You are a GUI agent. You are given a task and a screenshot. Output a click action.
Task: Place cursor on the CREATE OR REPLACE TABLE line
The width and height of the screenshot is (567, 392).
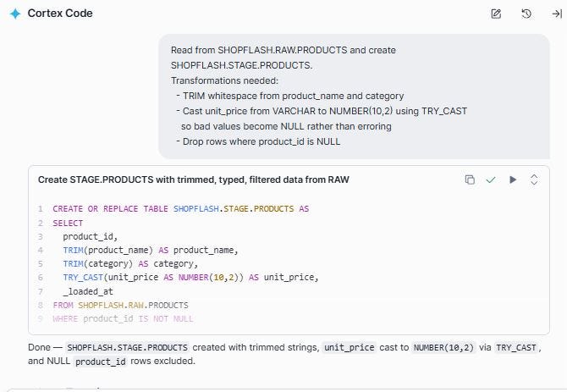tap(181, 209)
